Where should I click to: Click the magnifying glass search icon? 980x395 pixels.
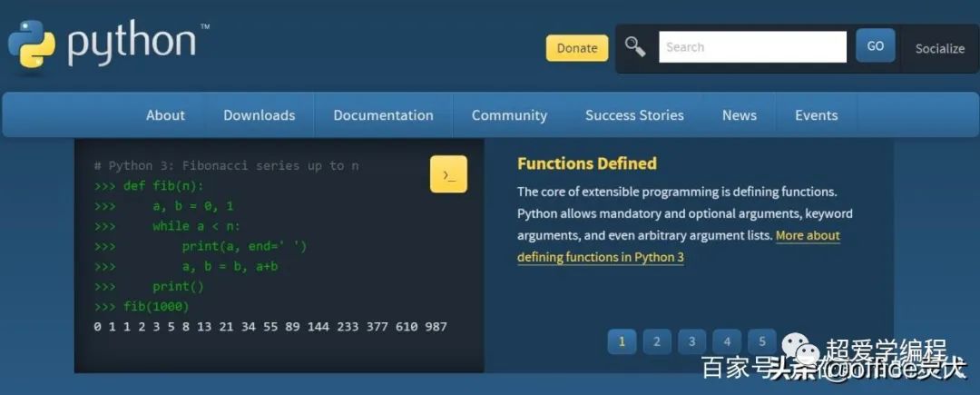(635, 47)
